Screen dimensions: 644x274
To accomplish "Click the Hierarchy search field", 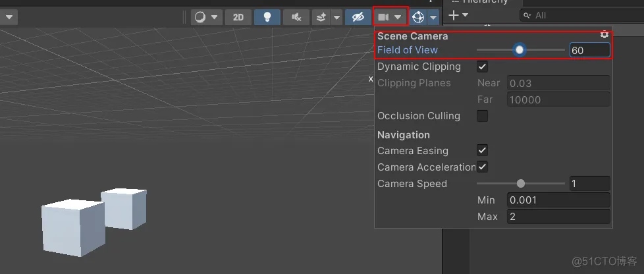I will (582, 16).
